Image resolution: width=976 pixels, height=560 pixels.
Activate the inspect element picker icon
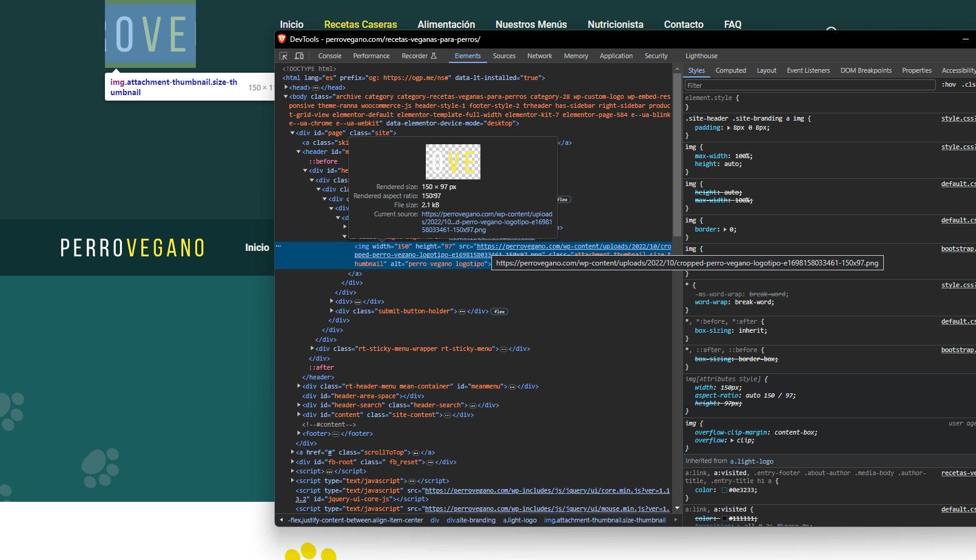pyautogui.click(x=283, y=56)
